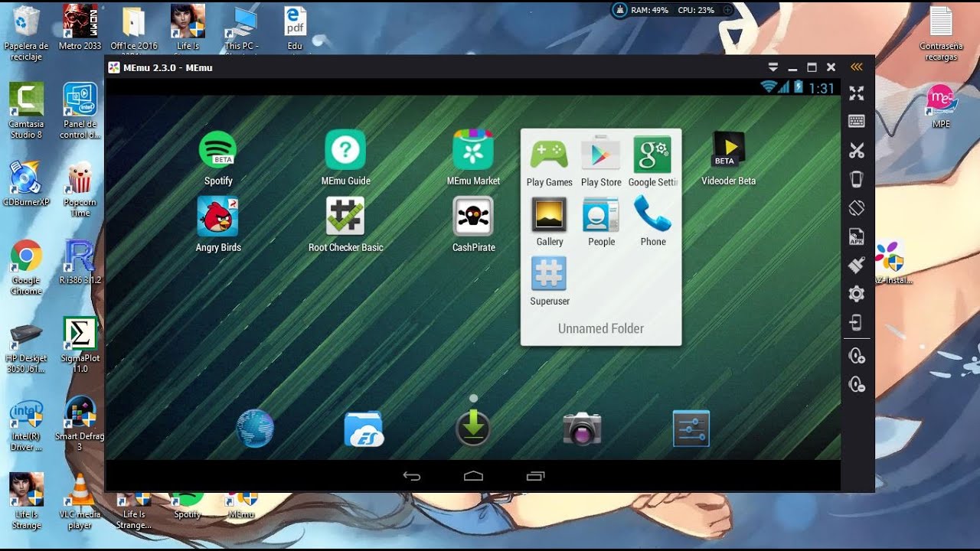
Task: Select the Panel de control shortcut
Action: 80,111
